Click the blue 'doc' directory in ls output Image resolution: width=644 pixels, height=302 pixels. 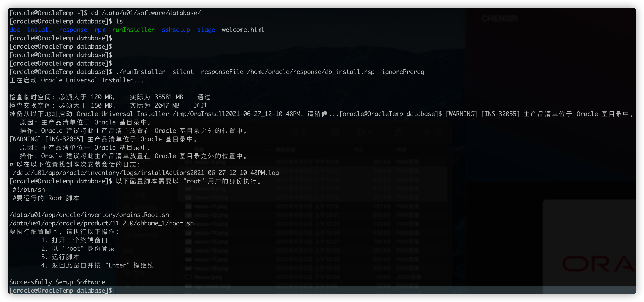point(14,30)
